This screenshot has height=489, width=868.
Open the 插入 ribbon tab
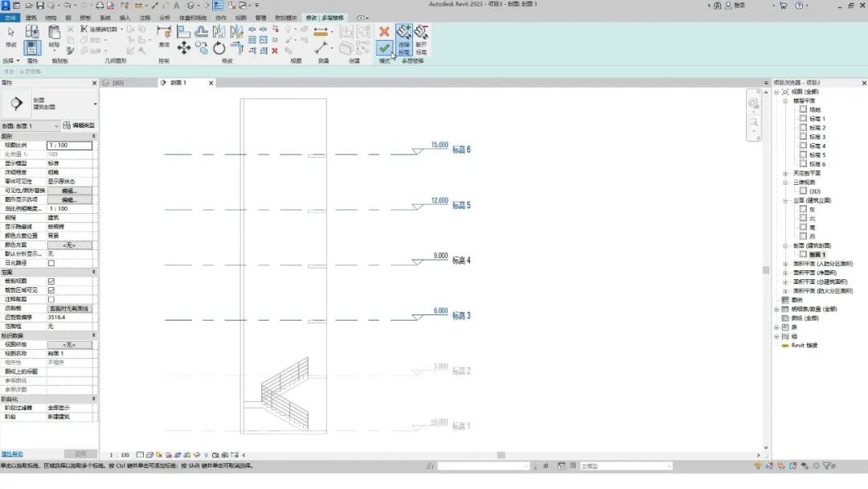coord(125,17)
